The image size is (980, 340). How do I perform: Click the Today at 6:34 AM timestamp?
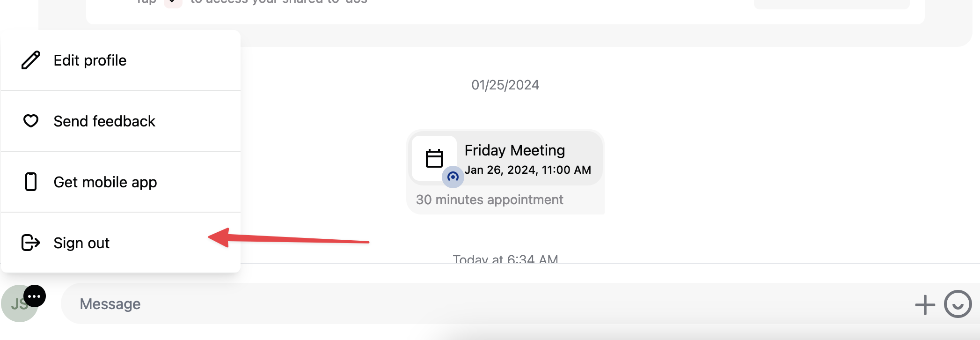pos(505,259)
